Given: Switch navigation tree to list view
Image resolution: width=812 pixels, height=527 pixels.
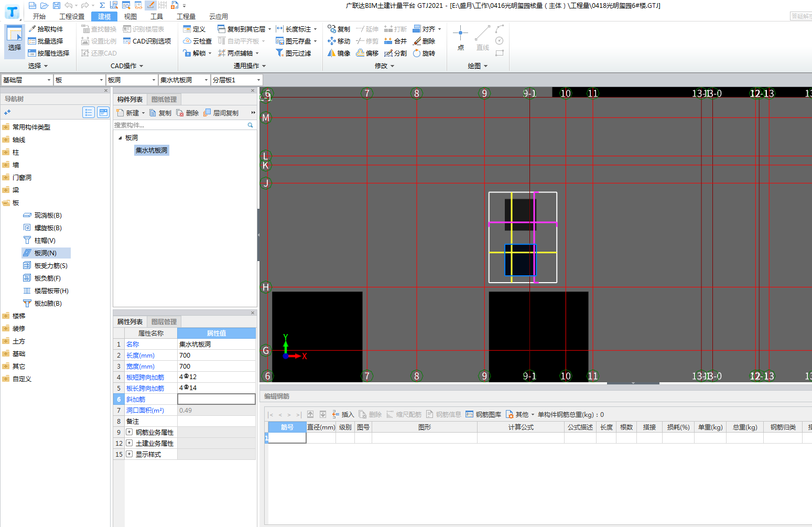Looking at the screenshot, I should 89,112.
